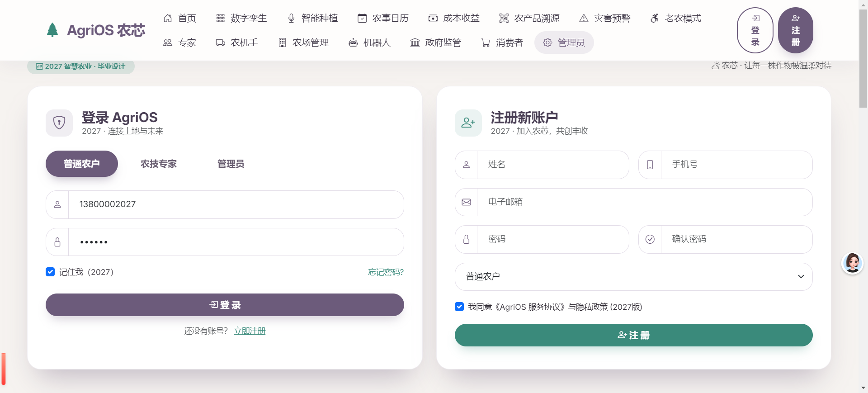This screenshot has width=868, height=393.
Task: Toggle the service agreement checkbox
Action: 459,307
